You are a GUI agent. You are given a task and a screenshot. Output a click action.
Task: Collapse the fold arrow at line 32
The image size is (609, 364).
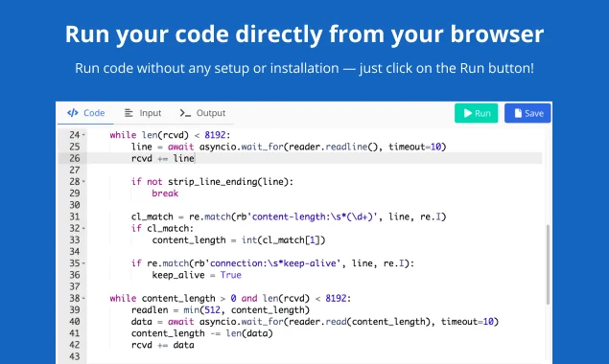[83, 228]
